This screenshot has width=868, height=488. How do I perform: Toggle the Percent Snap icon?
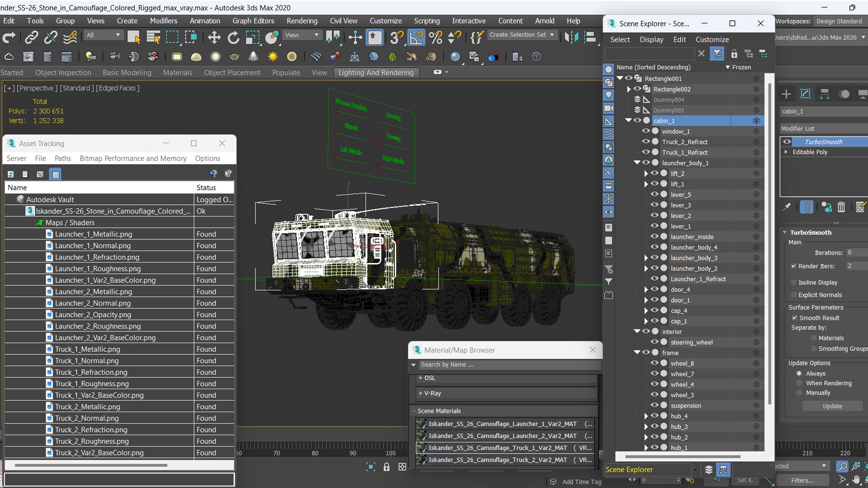435,38
